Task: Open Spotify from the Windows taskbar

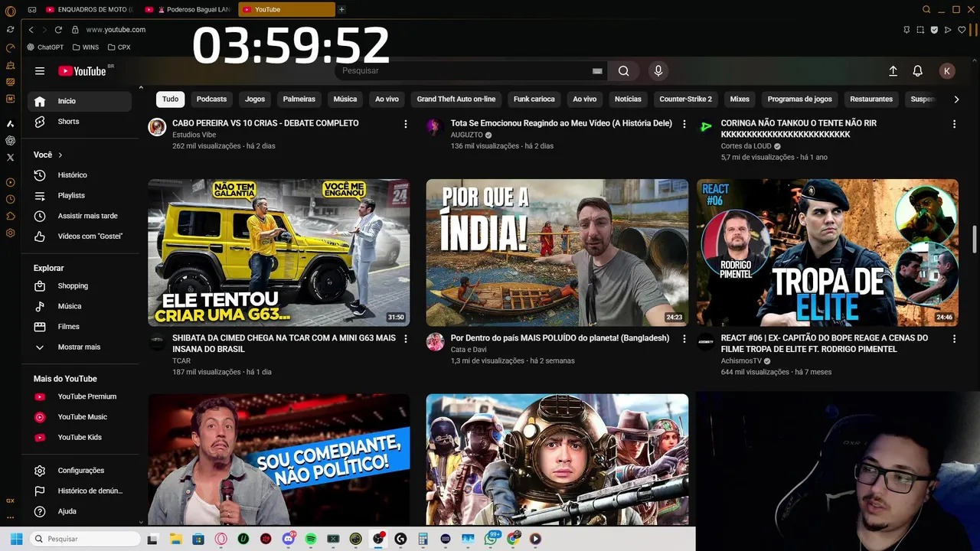Action: [x=311, y=539]
